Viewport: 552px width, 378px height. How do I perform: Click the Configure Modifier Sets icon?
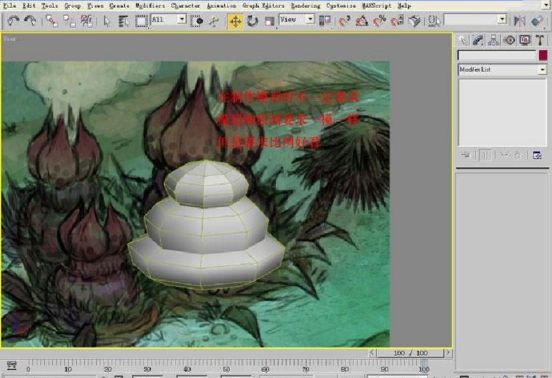click(x=537, y=155)
